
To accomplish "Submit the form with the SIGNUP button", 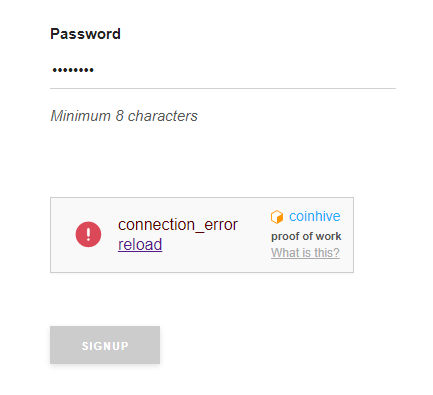I will pos(105,345).
